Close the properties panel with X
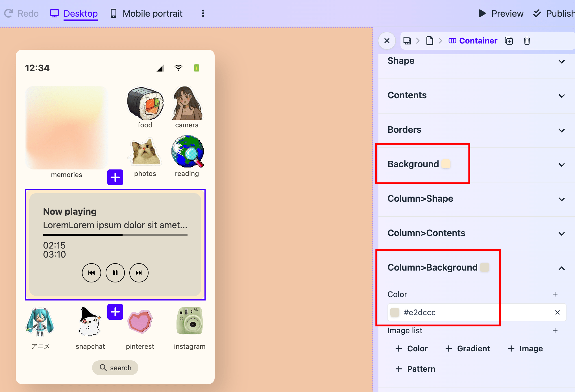 tap(387, 41)
